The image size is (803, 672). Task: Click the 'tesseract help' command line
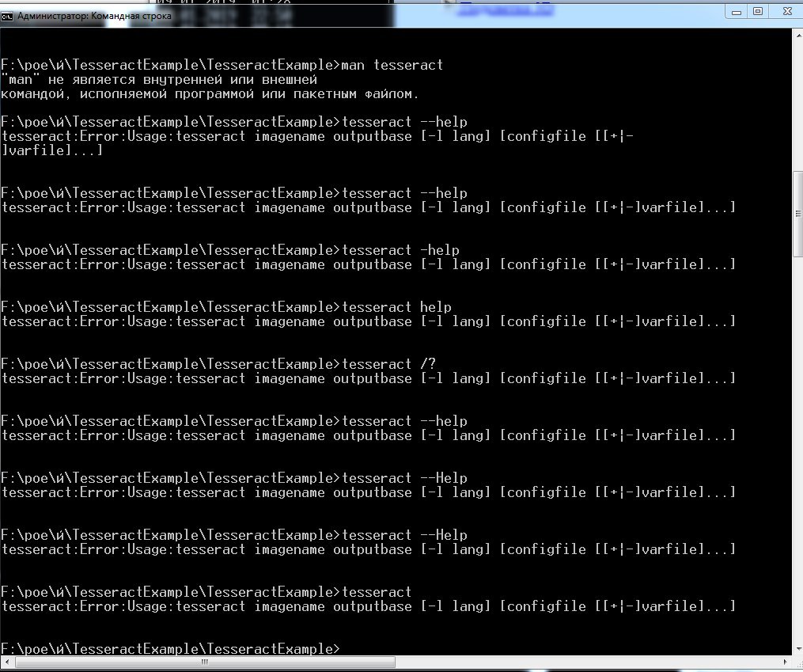[x=225, y=307]
